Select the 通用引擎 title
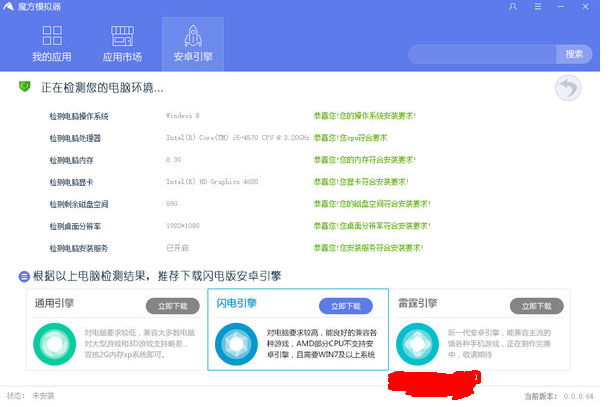Screen dimensions: 610x407 click(x=54, y=303)
